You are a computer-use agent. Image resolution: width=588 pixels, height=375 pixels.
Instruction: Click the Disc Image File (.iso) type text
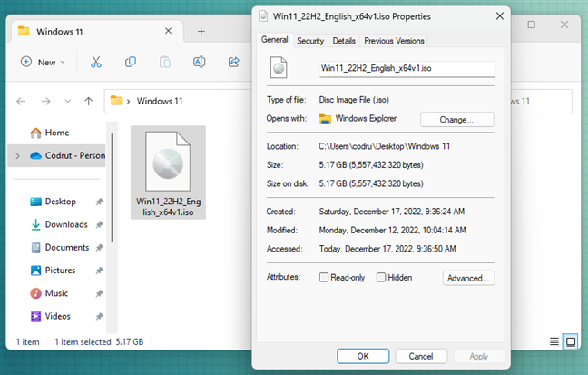tap(354, 100)
